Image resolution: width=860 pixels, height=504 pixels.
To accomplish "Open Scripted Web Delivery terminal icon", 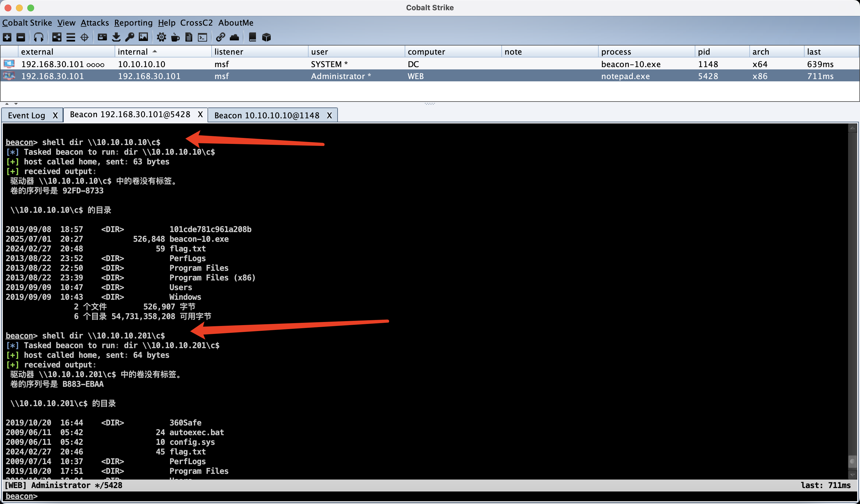I will (x=203, y=37).
